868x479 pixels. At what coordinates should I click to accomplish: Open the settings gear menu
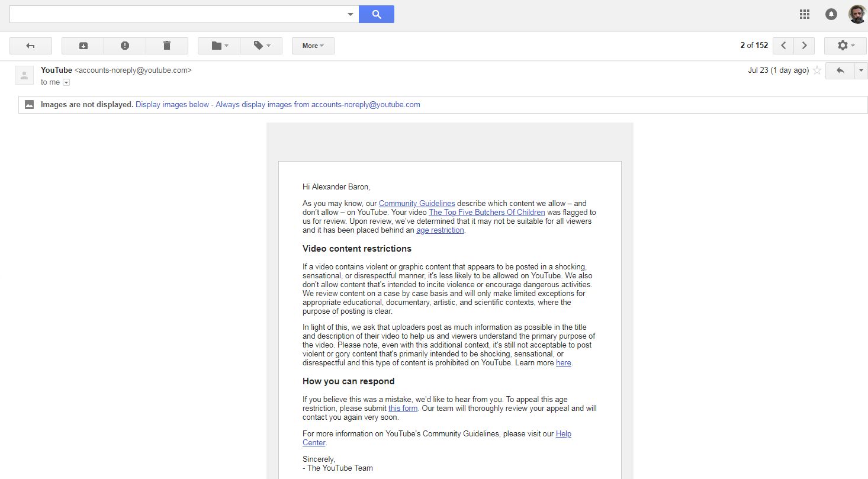click(x=845, y=46)
